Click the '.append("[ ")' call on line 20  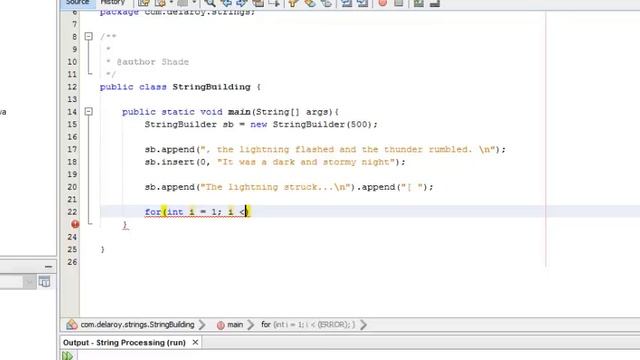[392, 187]
